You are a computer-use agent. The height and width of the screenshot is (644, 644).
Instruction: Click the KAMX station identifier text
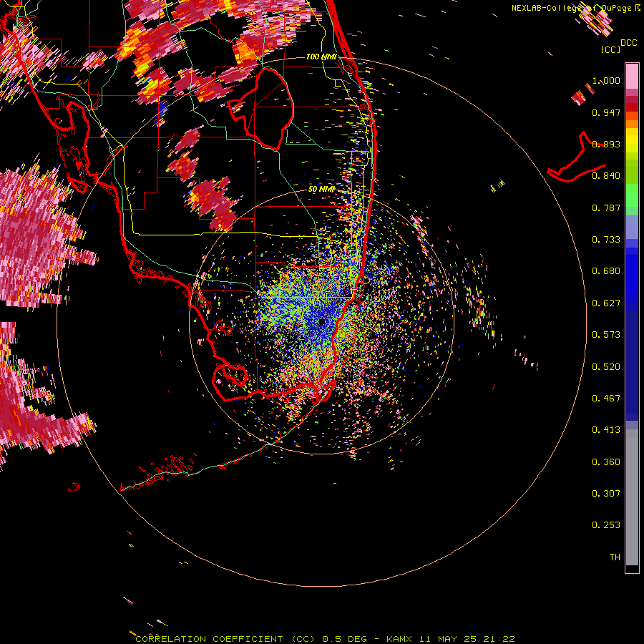tap(399, 639)
